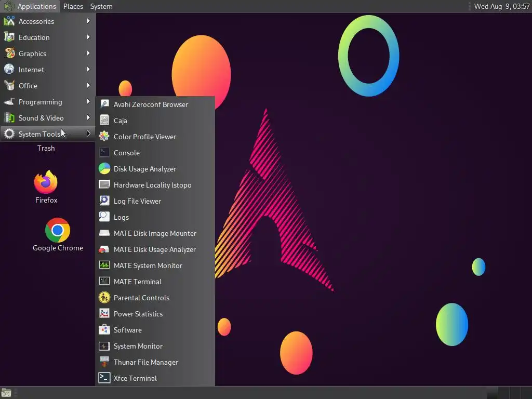Open Thunar File Manager entry
Screen dimensions: 532x399
coord(146,362)
